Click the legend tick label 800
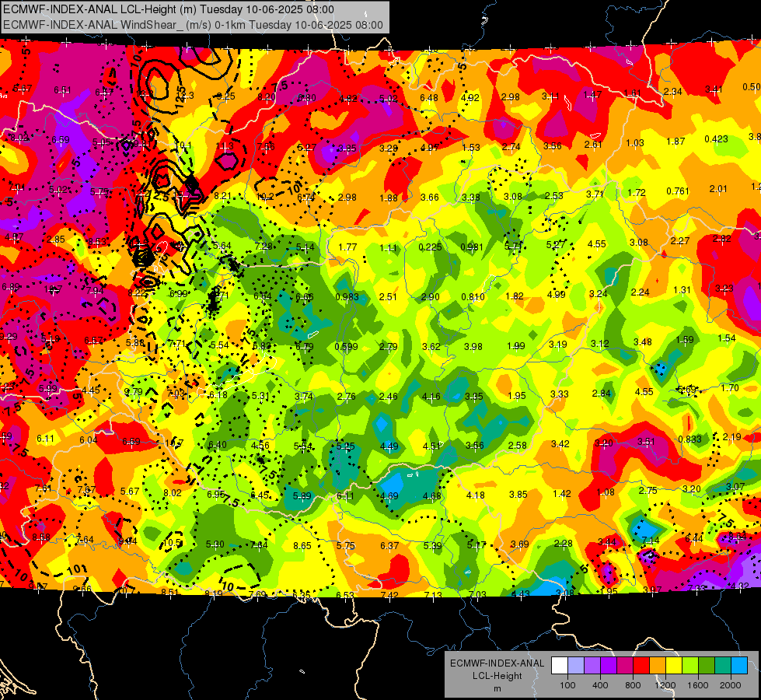The image size is (761, 700). (x=633, y=685)
